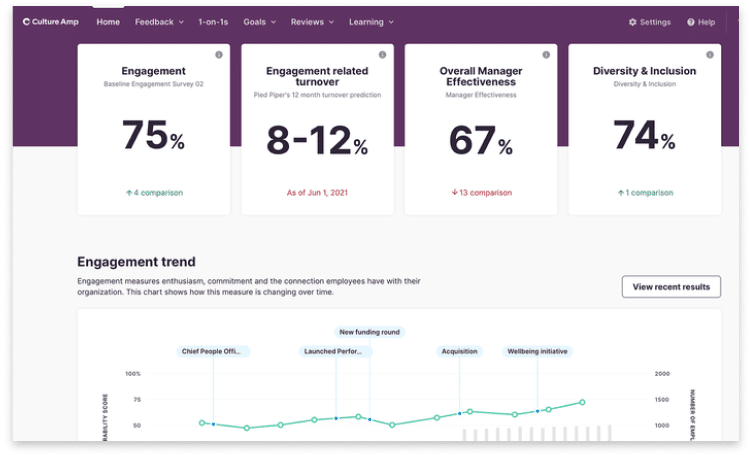Click info icon on Engagement card
This screenshot has width=749, height=455.
(219, 55)
